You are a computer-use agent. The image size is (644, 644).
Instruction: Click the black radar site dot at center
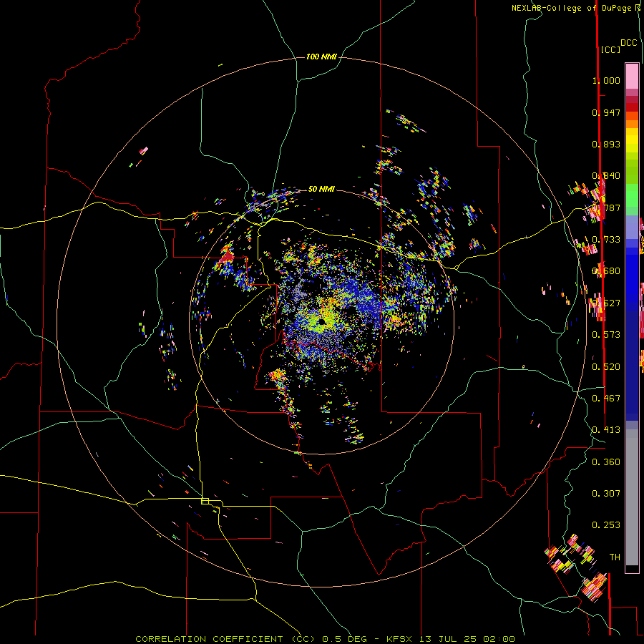tap(322, 321)
